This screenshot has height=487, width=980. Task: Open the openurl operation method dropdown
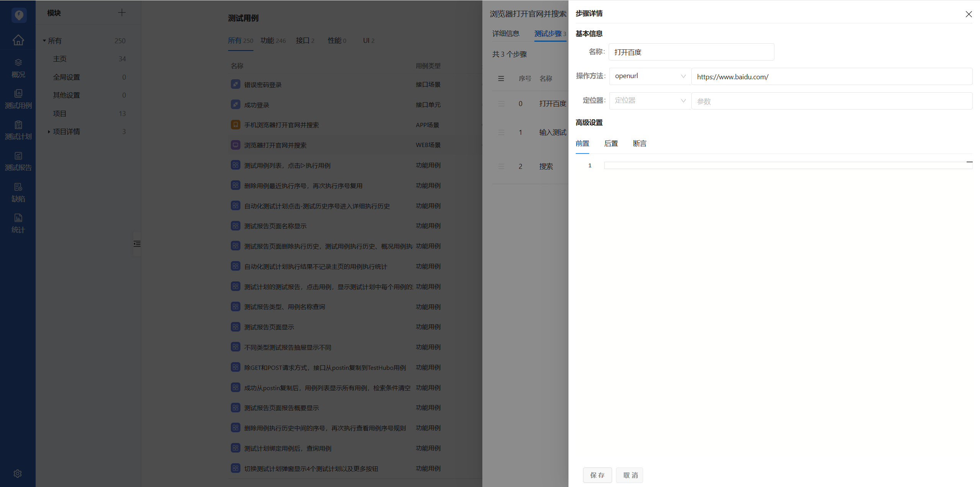650,76
